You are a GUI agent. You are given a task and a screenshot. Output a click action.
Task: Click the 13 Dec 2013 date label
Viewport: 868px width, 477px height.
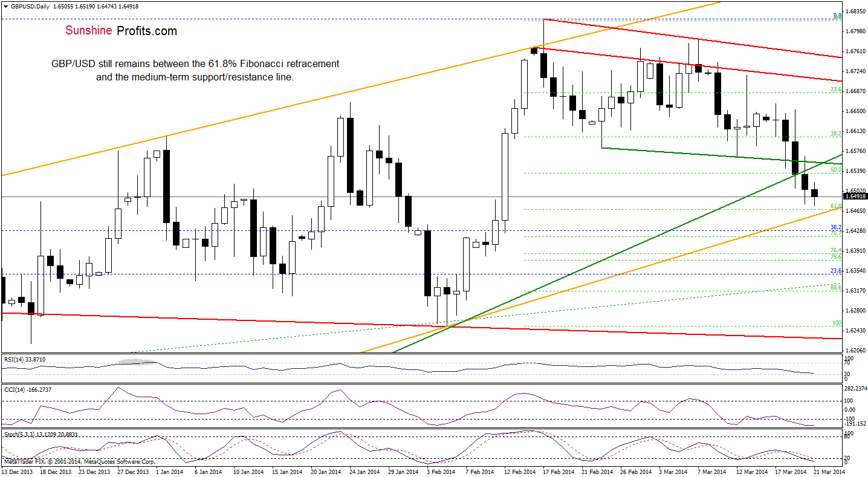(x=18, y=472)
